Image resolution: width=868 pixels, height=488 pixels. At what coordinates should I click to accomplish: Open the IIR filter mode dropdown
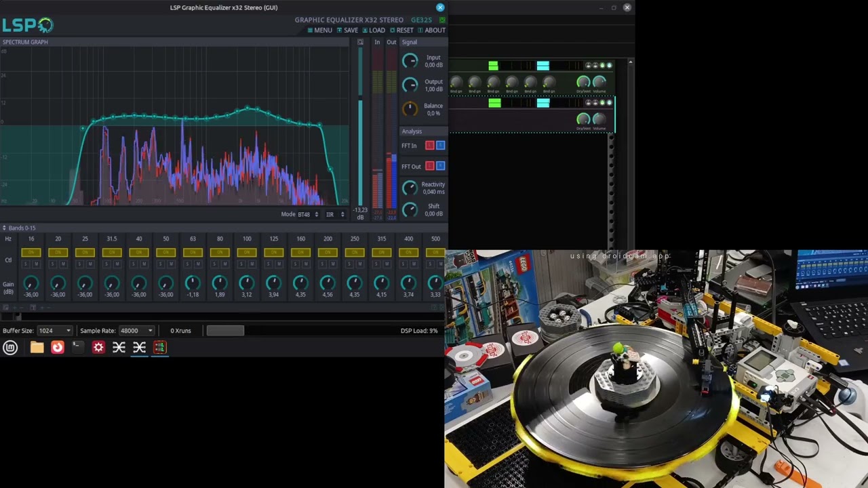(x=334, y=215)
